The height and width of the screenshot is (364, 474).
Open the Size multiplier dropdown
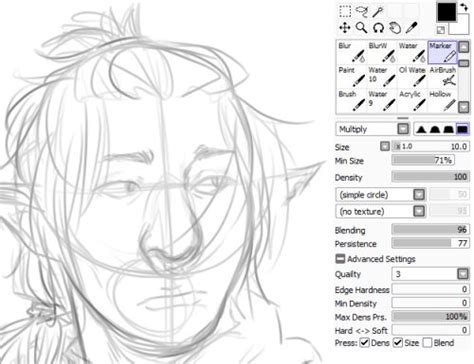pyautogui.click(x=385, y=146)
